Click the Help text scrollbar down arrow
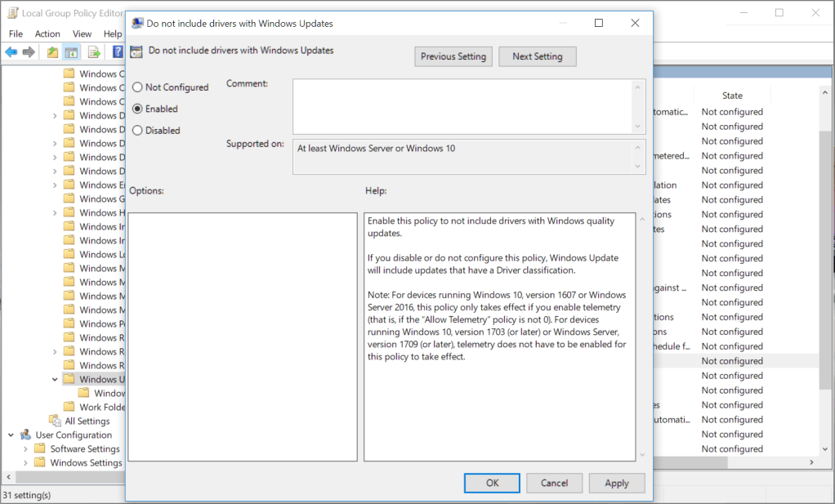 [641, 455]
